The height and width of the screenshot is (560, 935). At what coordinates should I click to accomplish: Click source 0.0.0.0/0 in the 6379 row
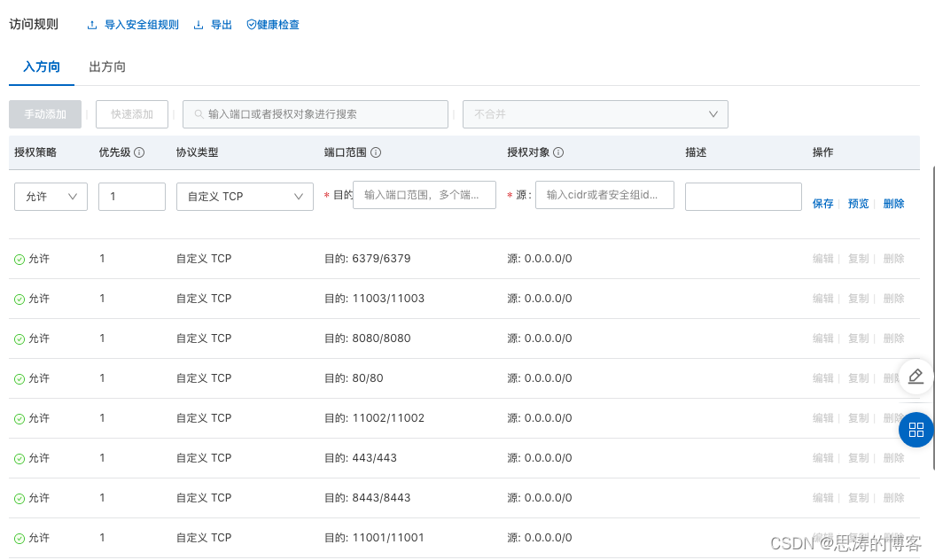540,259
